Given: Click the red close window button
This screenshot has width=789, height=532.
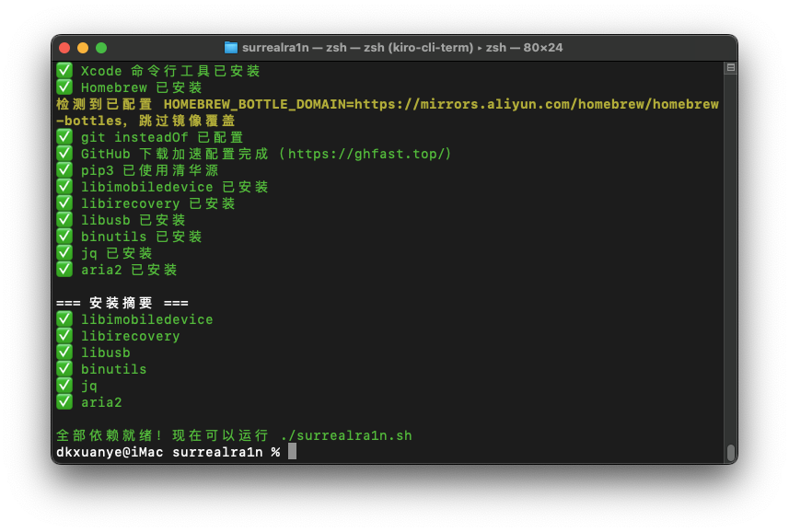Looking at the screenshot, I should coord(64,48).
